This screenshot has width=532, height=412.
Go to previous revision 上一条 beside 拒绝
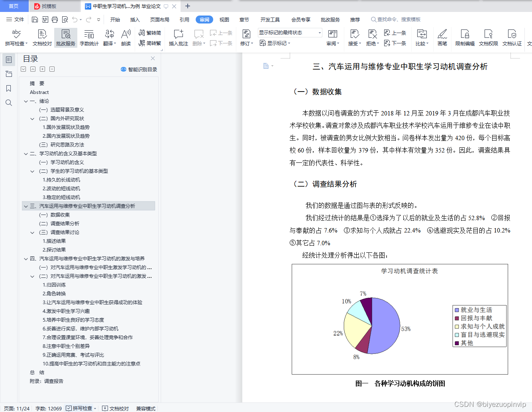point(395,33)
